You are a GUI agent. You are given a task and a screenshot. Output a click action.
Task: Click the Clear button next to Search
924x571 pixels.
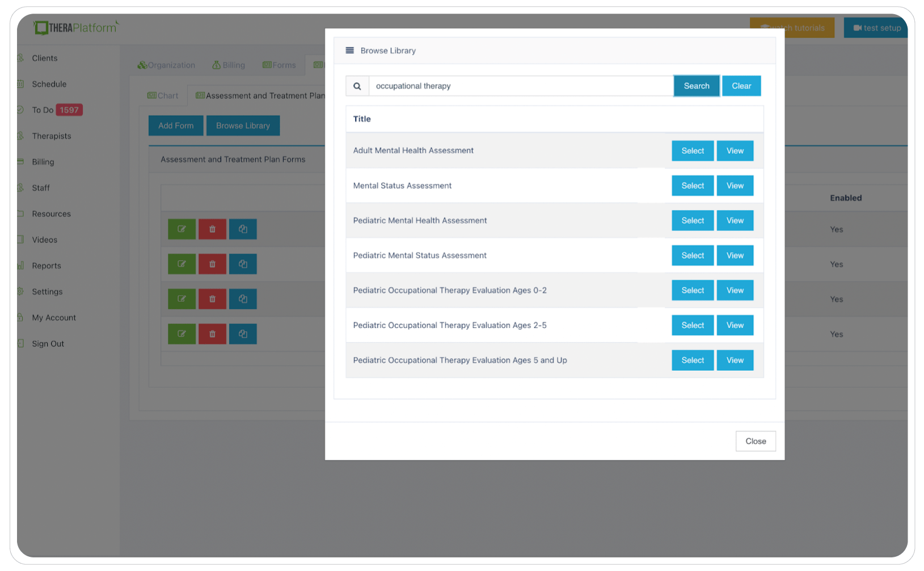(741, 86)
